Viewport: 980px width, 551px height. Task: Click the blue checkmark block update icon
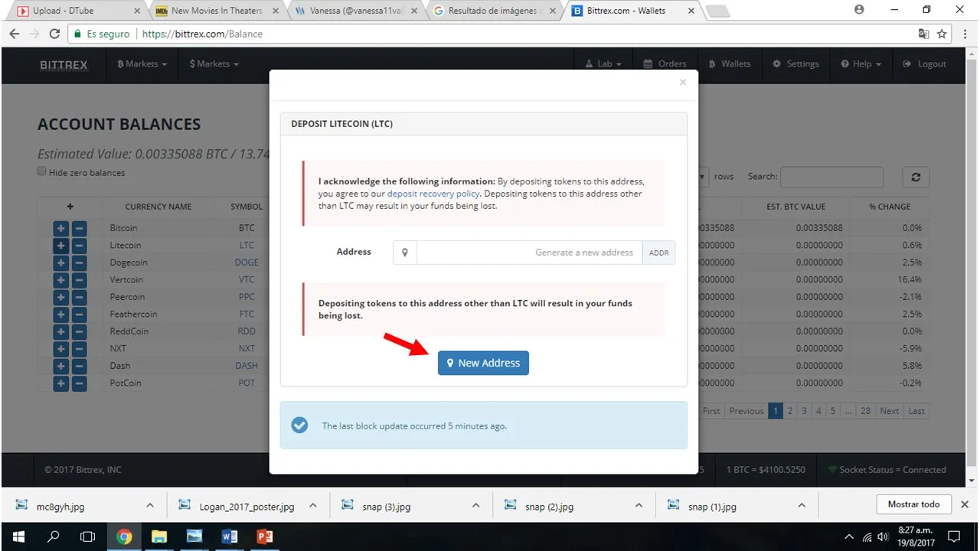pyautogui.click(x=300, y=425)
